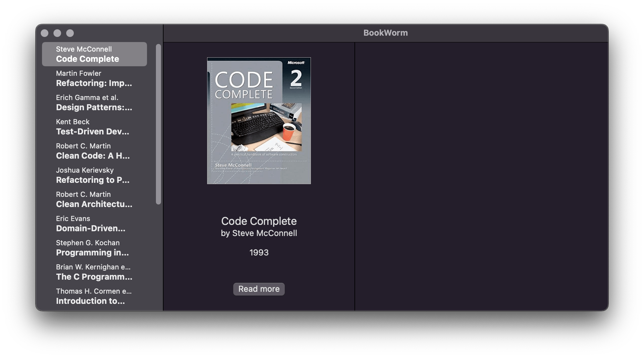
Task: Select Design Patterns by Erich Gamma
Action: click(94, 103)
